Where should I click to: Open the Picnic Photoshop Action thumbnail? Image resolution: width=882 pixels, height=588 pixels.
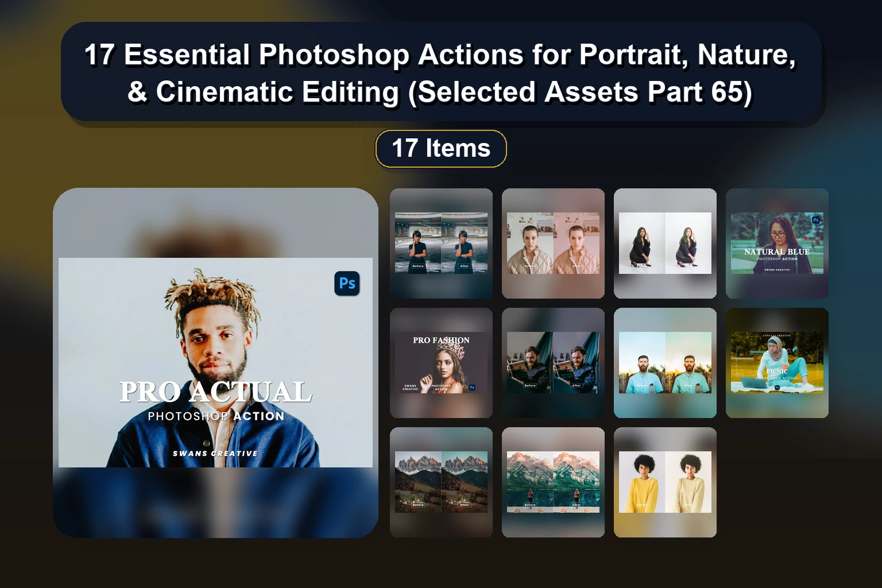point(777,363)
